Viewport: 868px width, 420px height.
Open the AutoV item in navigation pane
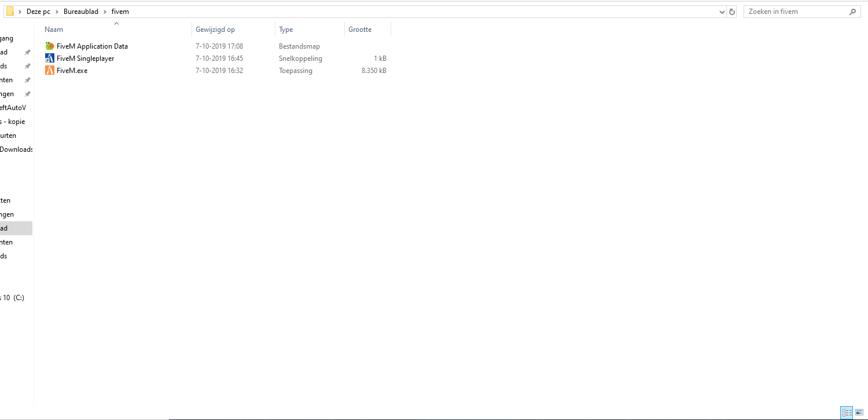tap(13, 108)
